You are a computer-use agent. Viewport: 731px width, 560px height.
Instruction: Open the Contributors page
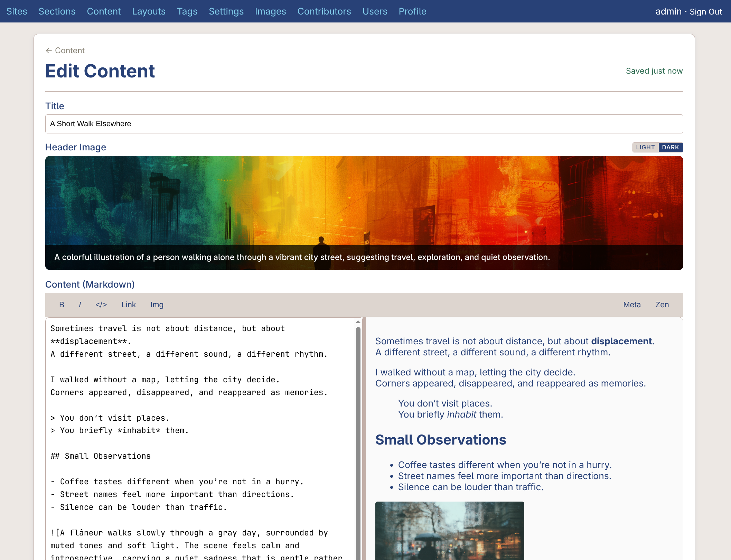click(324, 11)
